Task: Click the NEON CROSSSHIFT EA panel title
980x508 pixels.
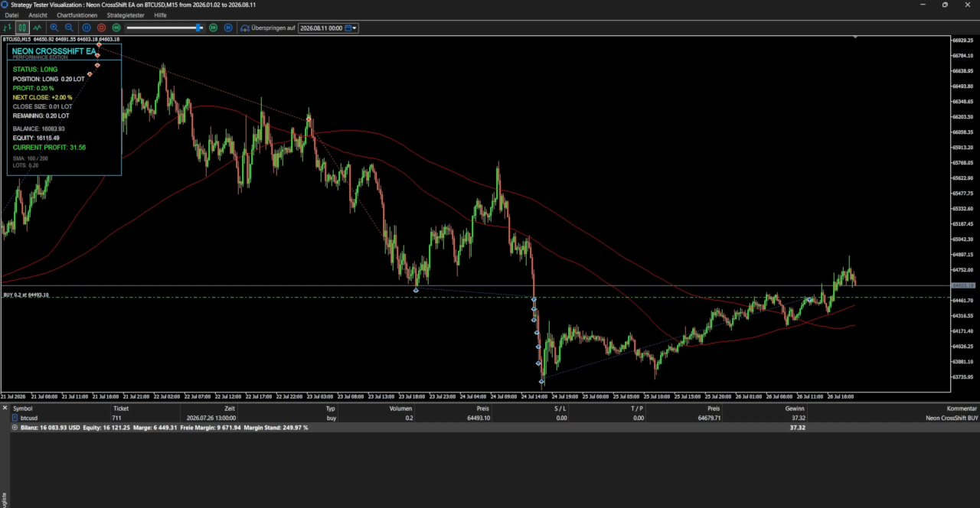Action: pos(54,51)
